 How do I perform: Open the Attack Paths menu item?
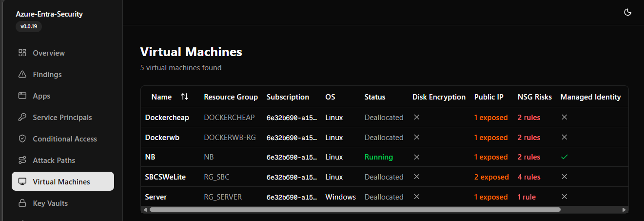point(54,160)
